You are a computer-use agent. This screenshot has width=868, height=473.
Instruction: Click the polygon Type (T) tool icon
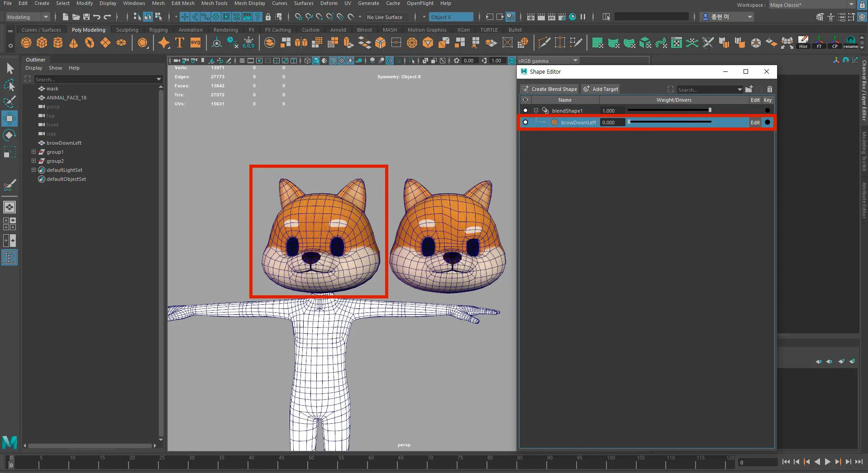point(180,43)
